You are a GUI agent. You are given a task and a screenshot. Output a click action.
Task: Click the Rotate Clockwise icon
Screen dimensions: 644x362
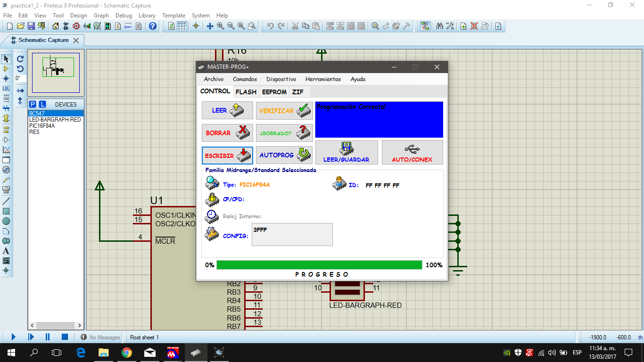[x=20, y=59]
